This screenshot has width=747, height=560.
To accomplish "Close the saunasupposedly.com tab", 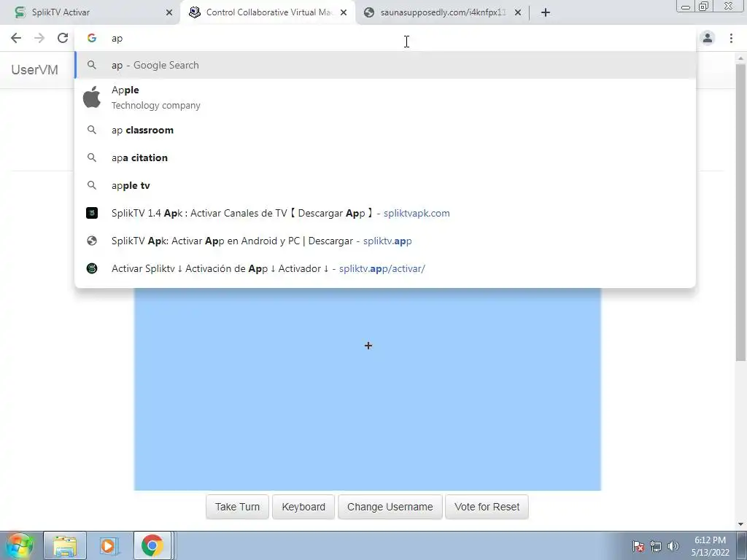I will point(518,12).
